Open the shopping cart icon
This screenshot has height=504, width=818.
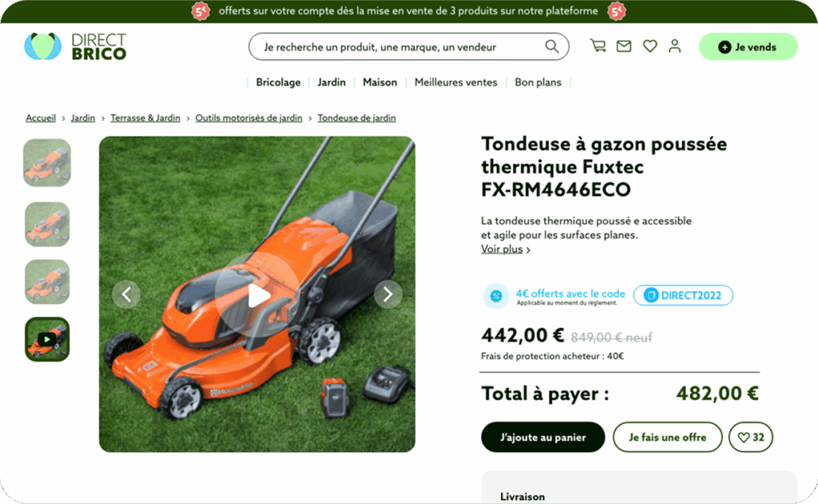coord(598,46)
